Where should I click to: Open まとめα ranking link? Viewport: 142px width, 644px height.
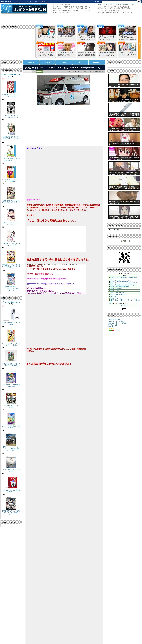[x=113, y=296]
